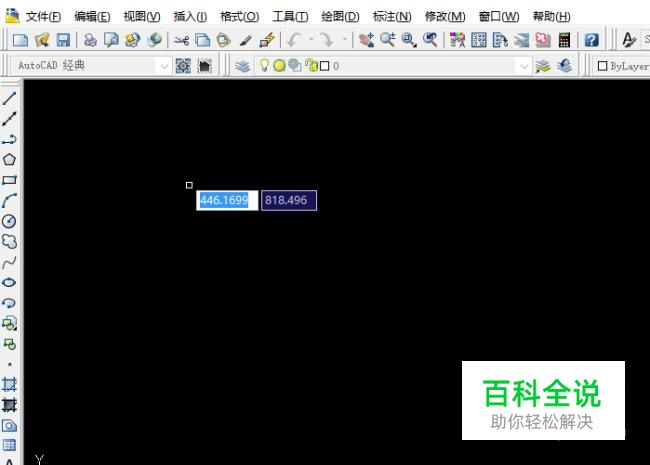
Task: Create a new drawing file
Action: (20, 40)
